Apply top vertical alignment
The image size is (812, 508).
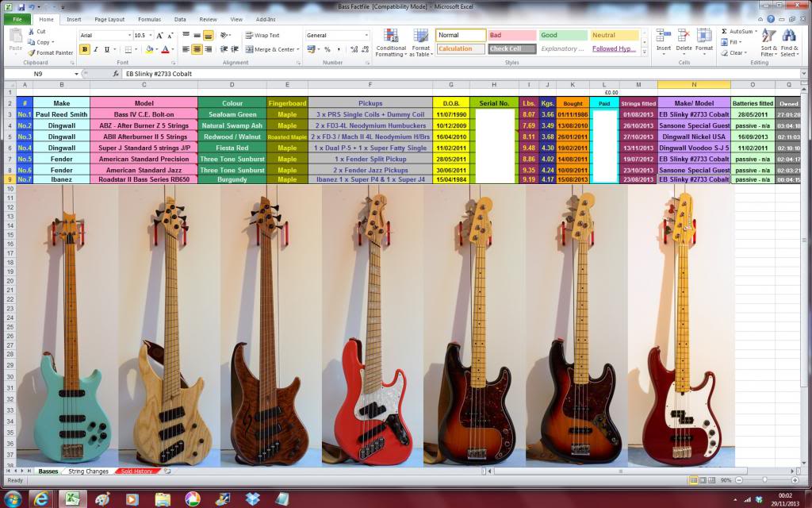click(x=186, y=35)
